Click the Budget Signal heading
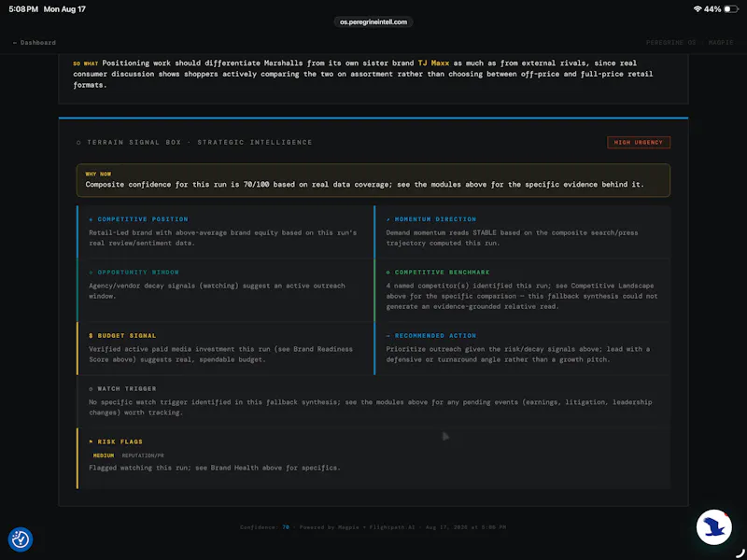Screen dimensions: 747x560 tap(127, 336)
